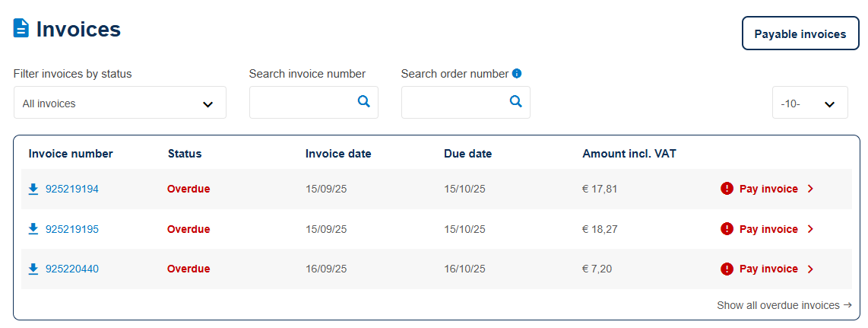
Task: Click magnifier icon in invoice number search
Action: [x=363, y=102]
